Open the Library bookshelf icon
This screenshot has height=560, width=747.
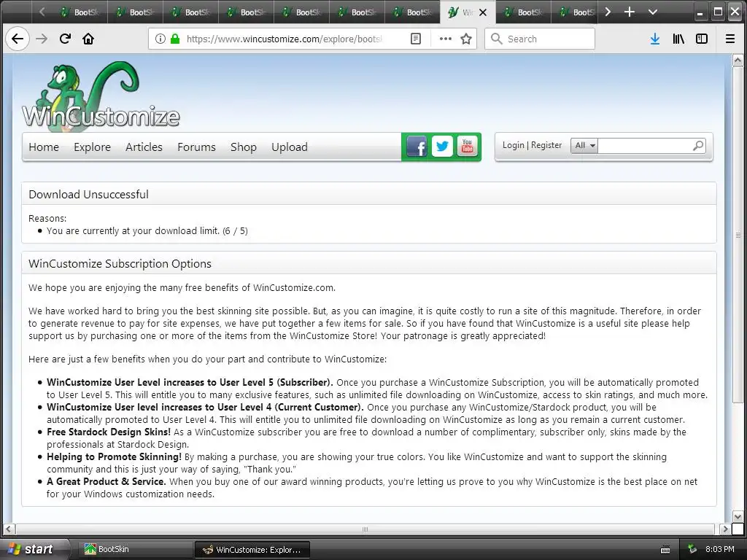click(678, 39)
